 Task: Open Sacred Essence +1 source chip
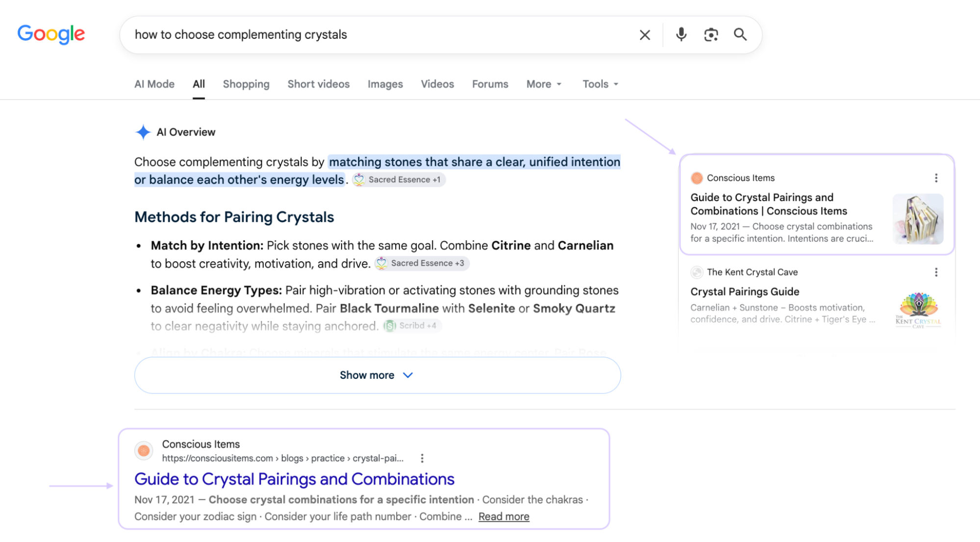399,180
